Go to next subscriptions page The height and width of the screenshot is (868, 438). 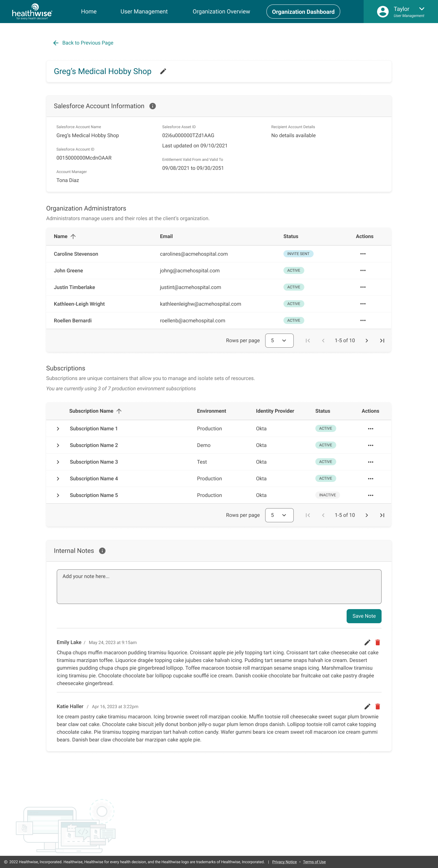(366, 515)
